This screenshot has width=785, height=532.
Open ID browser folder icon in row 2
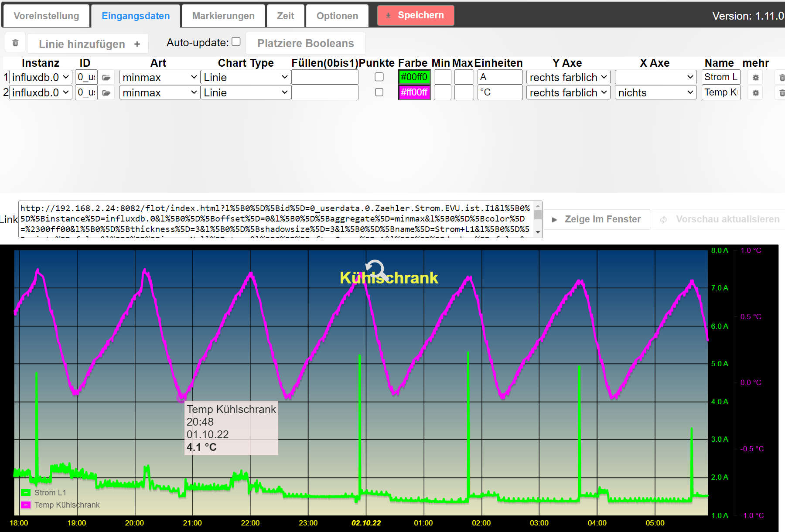click(x=106, y=93)
